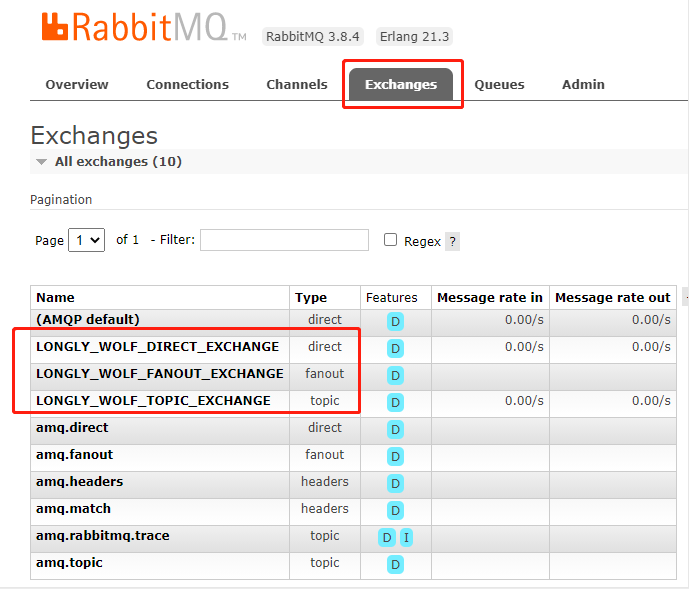Click the Pagination label
This screenshot has width=689, height=589.
(x=61, y=200)
